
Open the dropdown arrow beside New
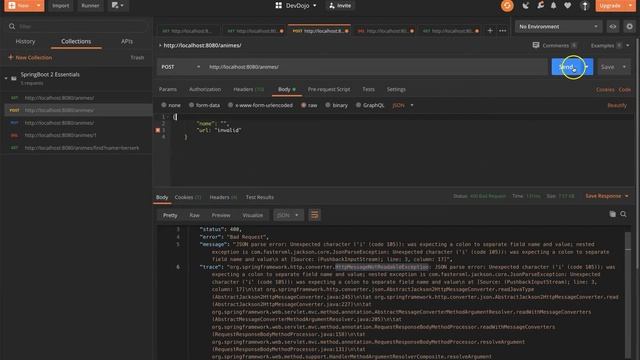pyautogui.click(x=39, y=6)
